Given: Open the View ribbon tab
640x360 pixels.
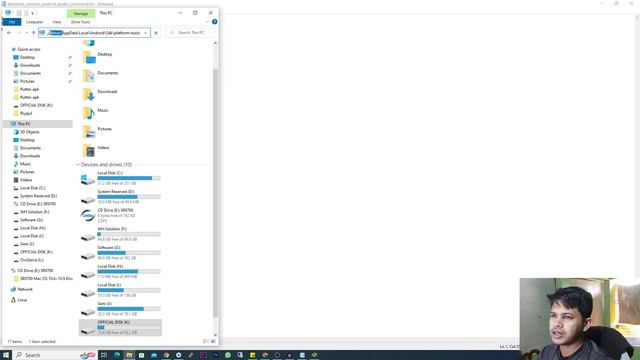Looking at the screenshot, I should tap(57, 22).
